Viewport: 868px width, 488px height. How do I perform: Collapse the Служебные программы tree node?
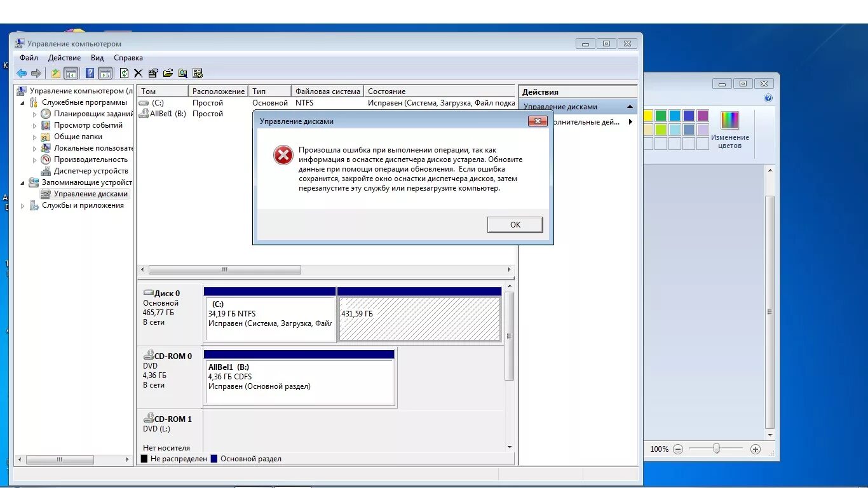click(x=24, y=103)
